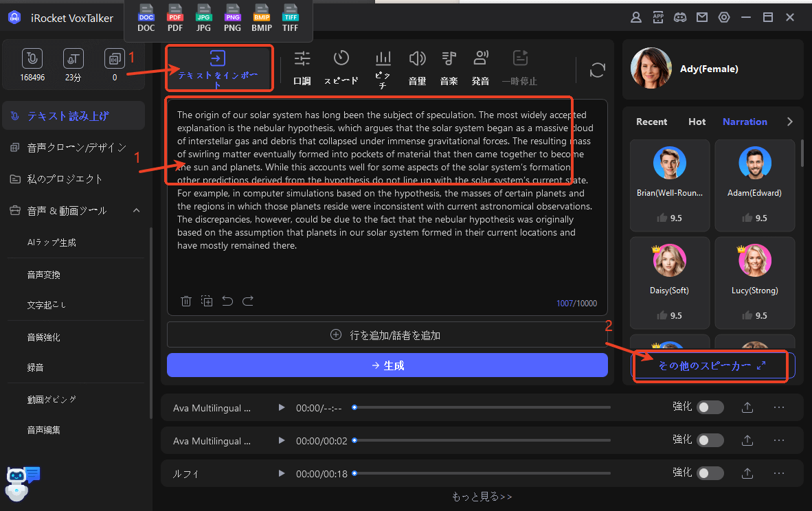Viewport: 812px width, 511px height.
Task: Pick the PNG import format icon
Action: (232, 19)
